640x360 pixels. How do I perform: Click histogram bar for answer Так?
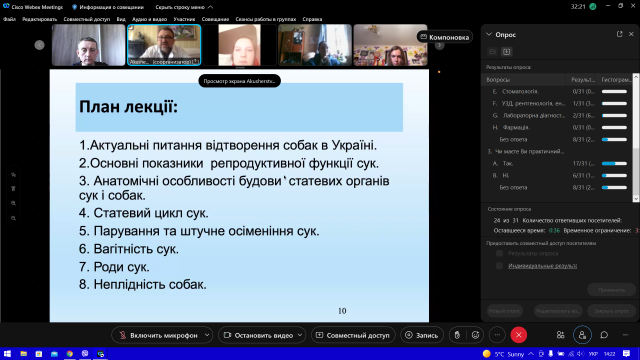(614, 164)
